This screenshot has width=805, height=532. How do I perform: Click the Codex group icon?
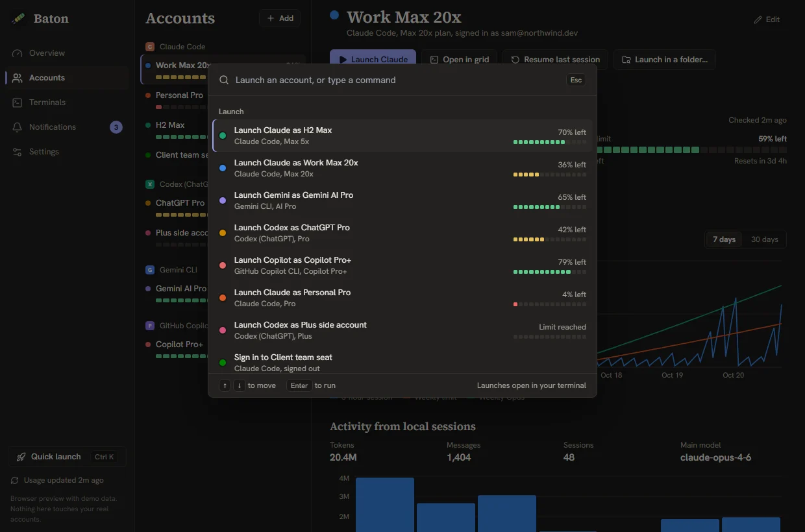point(150,184)
